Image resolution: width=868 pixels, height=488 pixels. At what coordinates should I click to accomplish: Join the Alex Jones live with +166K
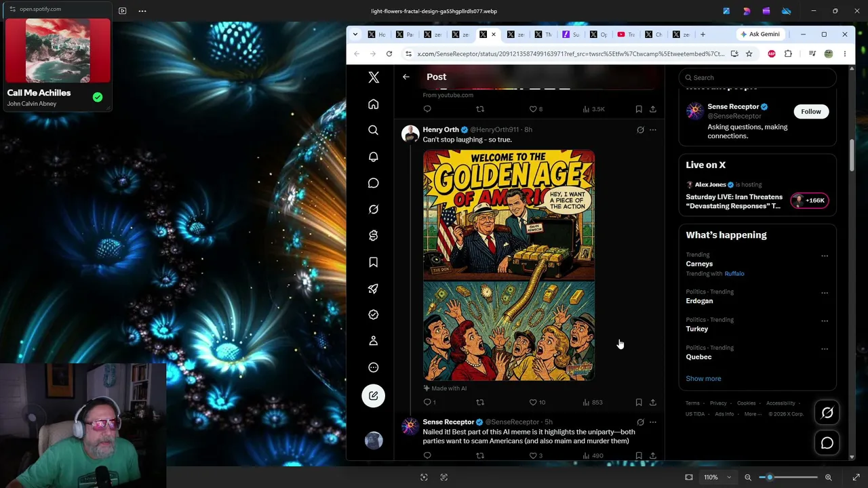click(x=809, y=201)
